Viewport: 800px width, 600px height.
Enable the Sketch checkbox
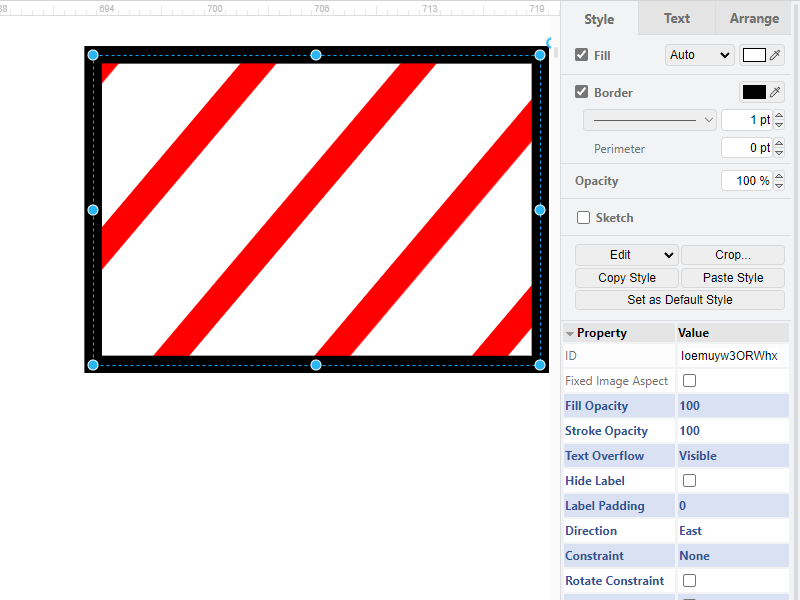pyautogui.click(x=583, y=217)
